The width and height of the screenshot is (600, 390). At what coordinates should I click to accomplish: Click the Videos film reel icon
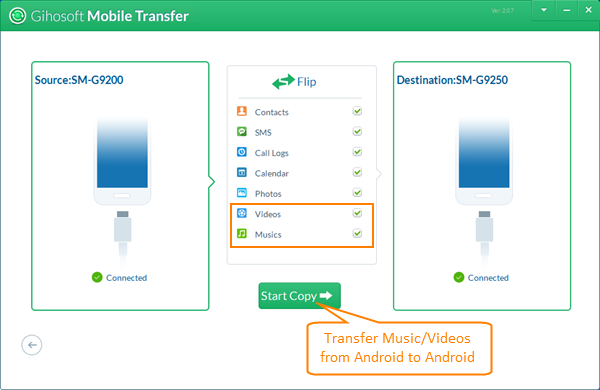pos(242,213)
